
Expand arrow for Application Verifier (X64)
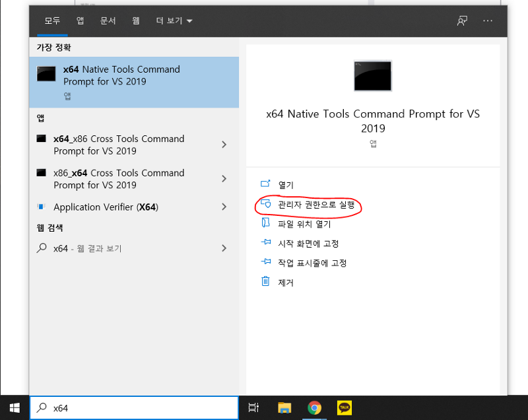(224, 207)
